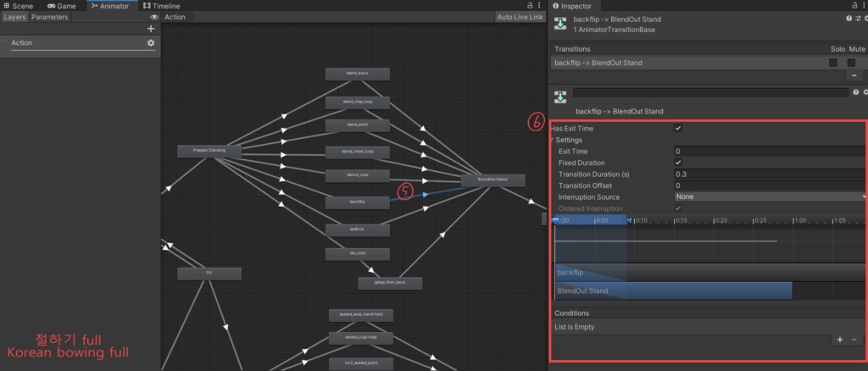Click the transition end marker near 0:10
Viewport: 868px width, 371px height.
(x=629, y=220)
